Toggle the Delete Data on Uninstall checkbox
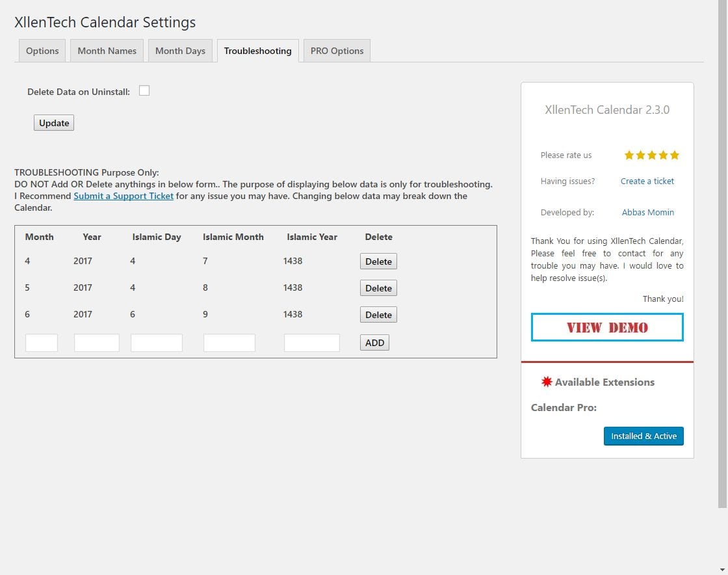The height and width of the screenshot is (575, 728). [144, 90]
